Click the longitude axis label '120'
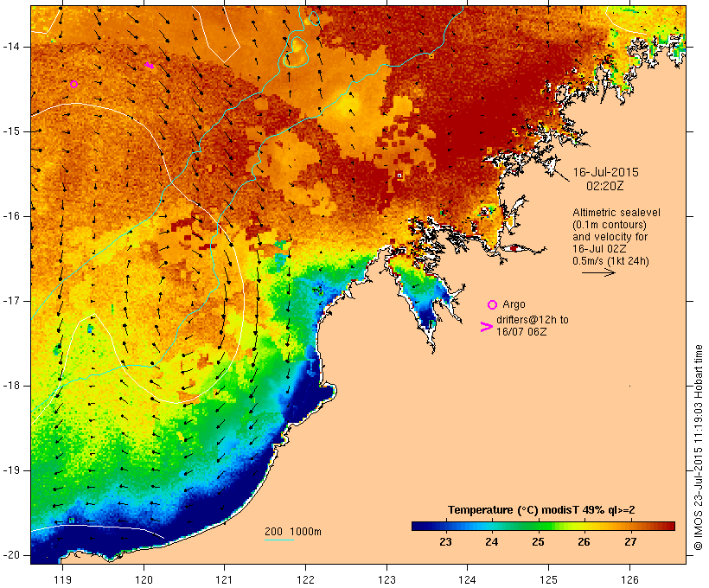This screenshot has height=588, width=709. tap(144, 580)
